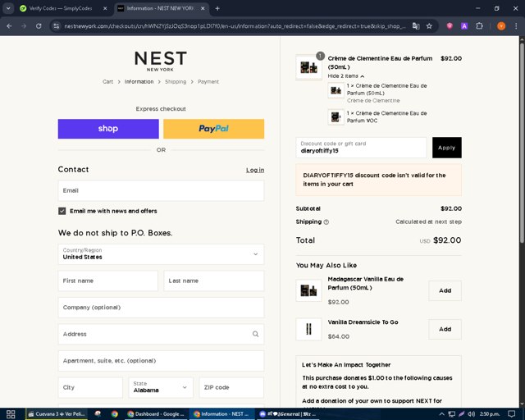Viewport: 525px width, 420px height.
Task: Select the Information - NEST NEW YORK tab
Action: [161, 8]
